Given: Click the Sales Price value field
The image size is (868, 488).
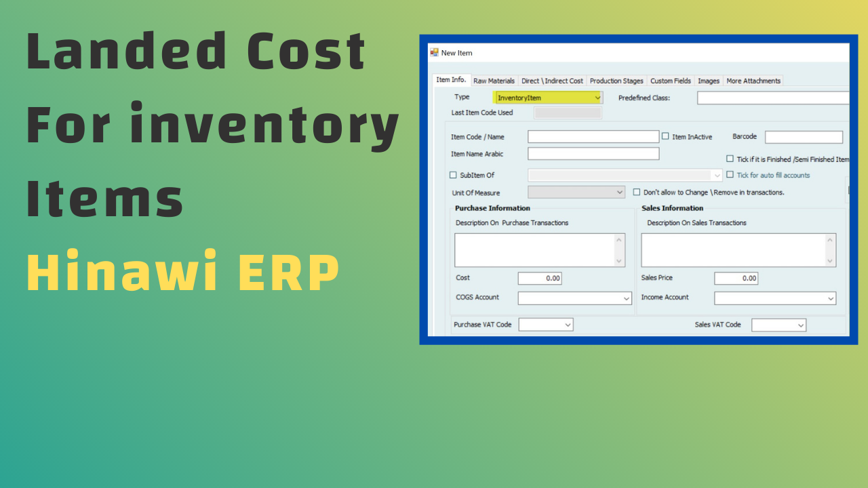Looking at the screenshot, I should coord(736,279).
